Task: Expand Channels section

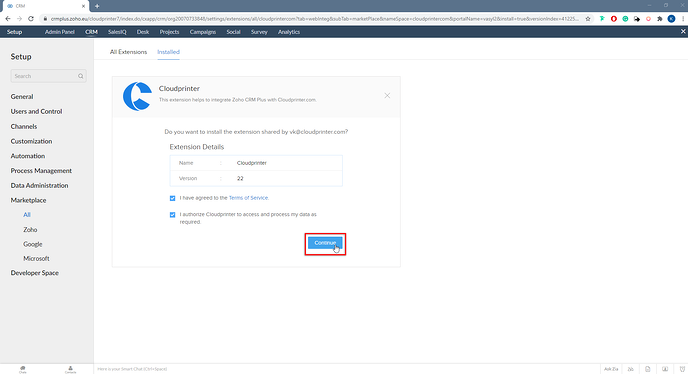Action: [24, 126]
